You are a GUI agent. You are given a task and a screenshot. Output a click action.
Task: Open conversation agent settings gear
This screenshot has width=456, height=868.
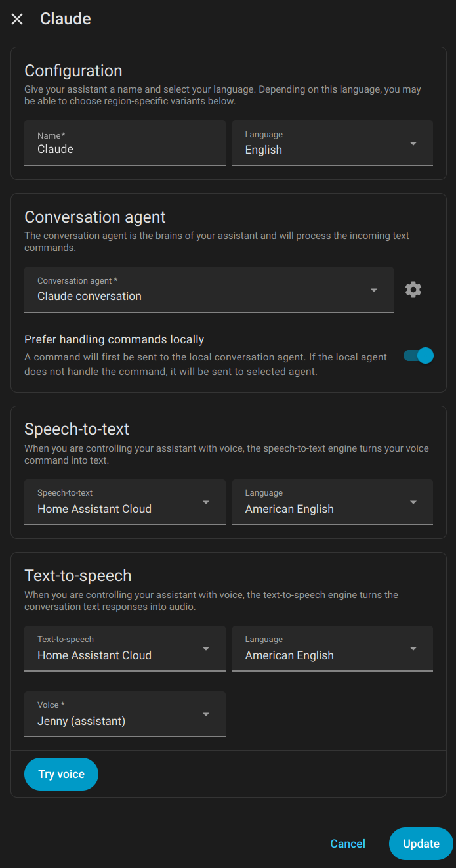click(x=413, y=290)
